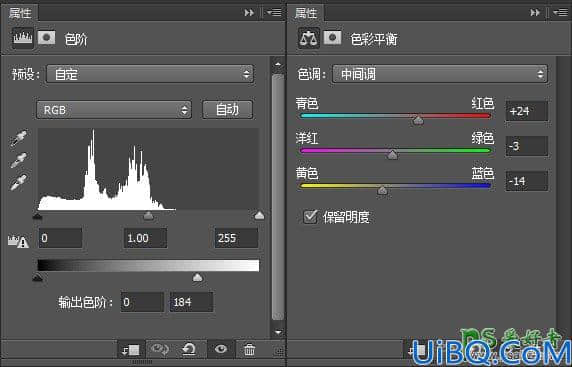Screen dimensions: 572x367
Task: Click the cyan-red slider handle
Action: point(418,120)
